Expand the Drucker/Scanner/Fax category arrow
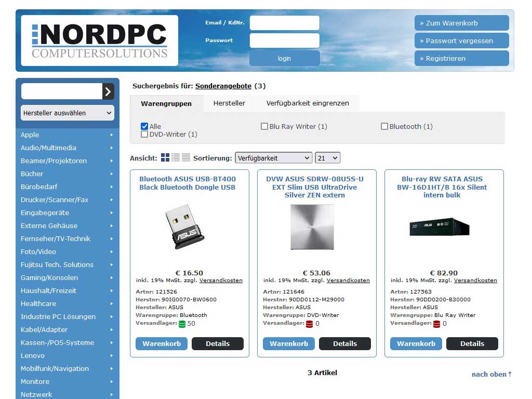This screenshot has width=532, height=399. pos(111,200)
